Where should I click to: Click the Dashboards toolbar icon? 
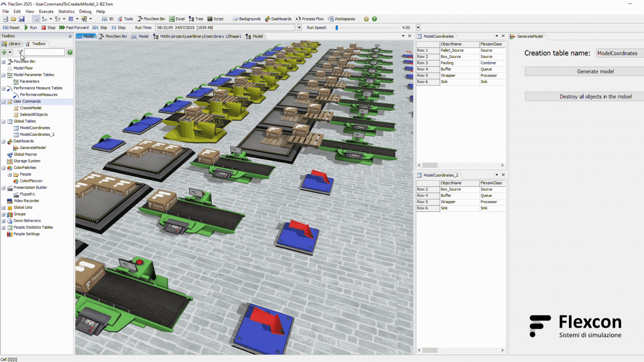pyautogui.click(x=278, y=19)
